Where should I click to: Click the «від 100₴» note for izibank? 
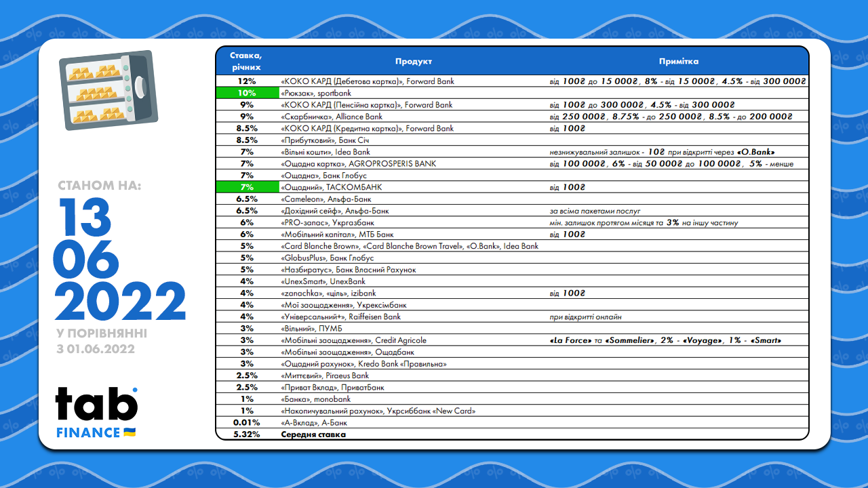tap(567, 293)
